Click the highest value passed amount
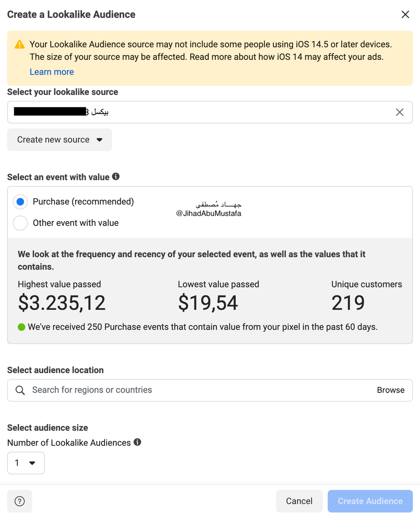 click(x=62, y=303)
